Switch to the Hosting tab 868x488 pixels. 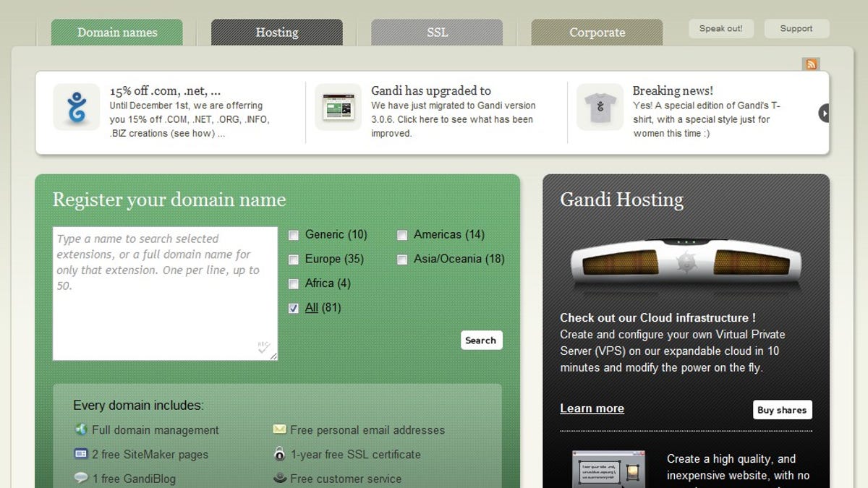[277, 33]
